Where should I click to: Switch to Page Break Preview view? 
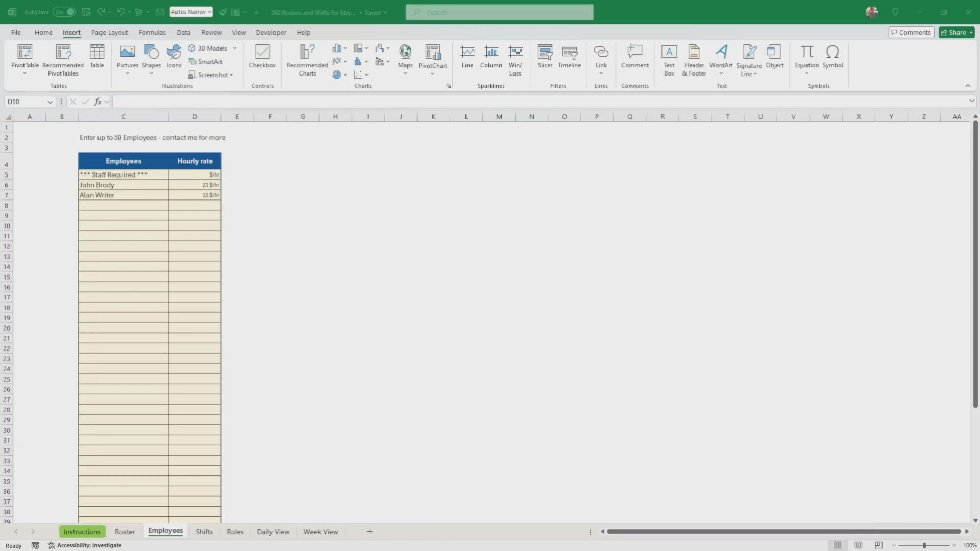point(878,545)
